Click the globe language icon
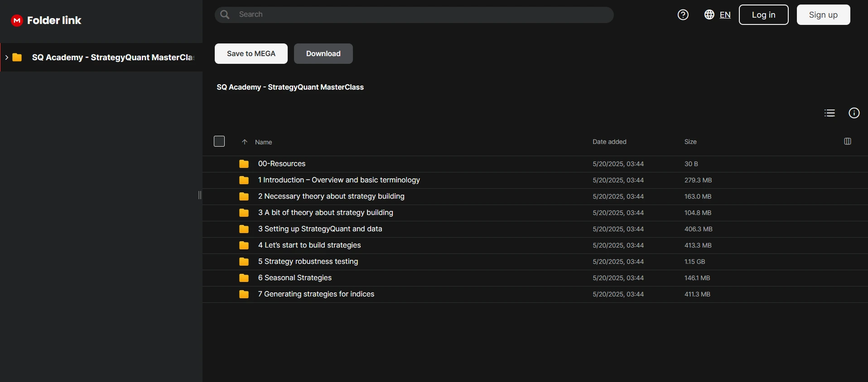 (709, 15)
